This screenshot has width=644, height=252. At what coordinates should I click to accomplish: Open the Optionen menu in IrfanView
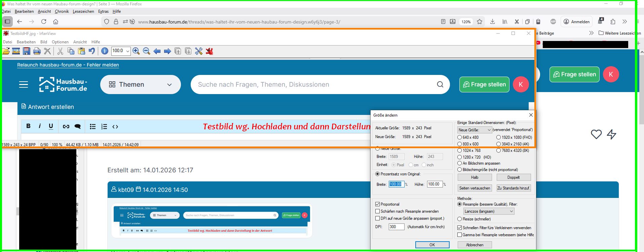[x=60, y=42]
